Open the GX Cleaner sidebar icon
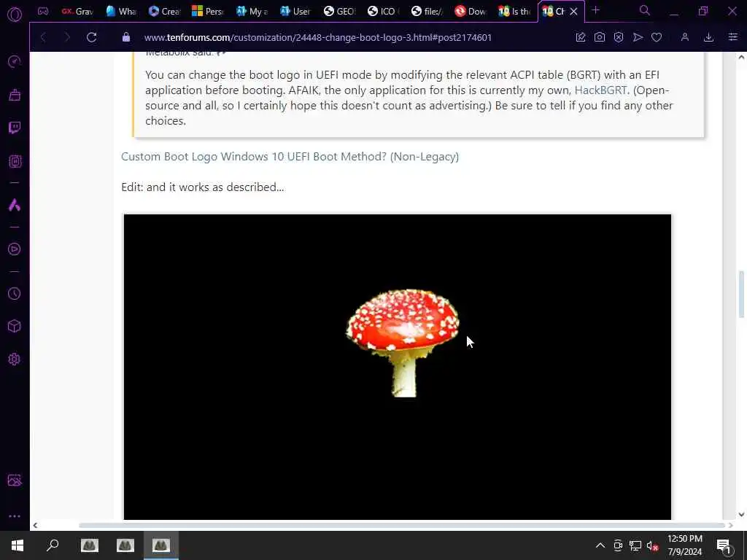 (x=15, y=96)
